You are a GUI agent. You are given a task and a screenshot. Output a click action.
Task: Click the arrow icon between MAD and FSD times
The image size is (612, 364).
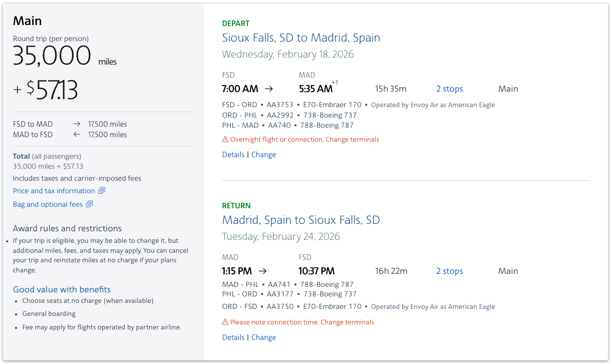tap(262, 270)
